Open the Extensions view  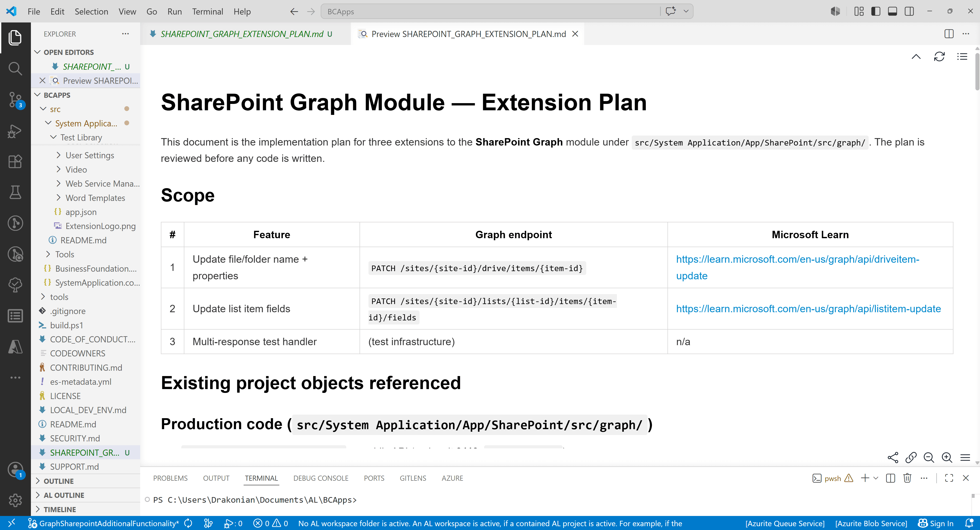click(x=15, y=161)
